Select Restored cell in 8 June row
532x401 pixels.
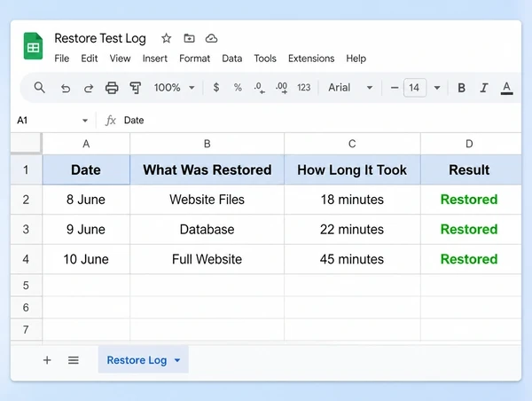471,200
